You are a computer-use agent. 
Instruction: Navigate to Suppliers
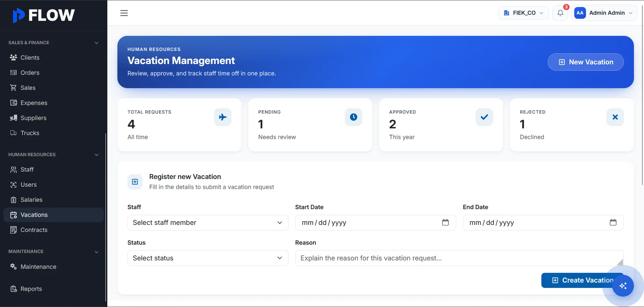[54, 118]
